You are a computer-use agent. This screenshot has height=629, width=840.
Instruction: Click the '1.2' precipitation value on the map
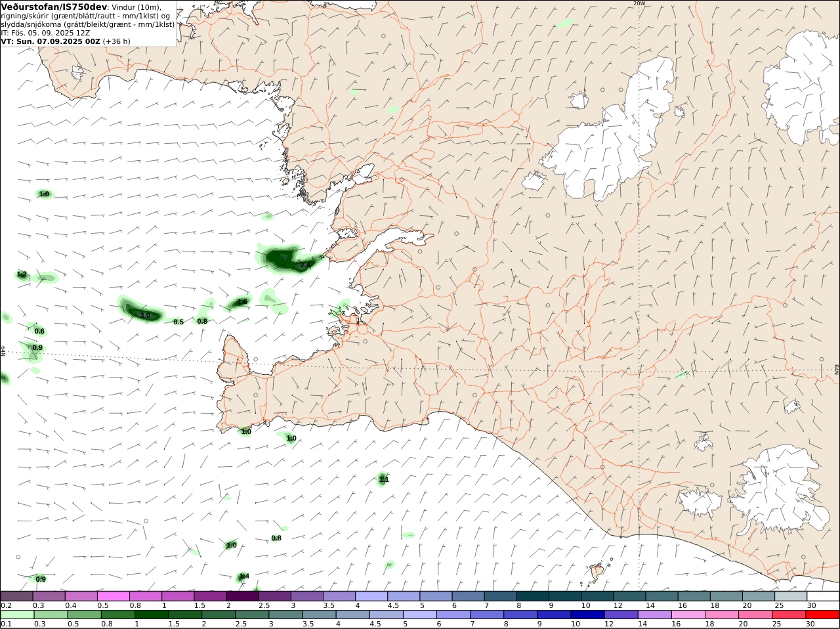click(22, 274)
